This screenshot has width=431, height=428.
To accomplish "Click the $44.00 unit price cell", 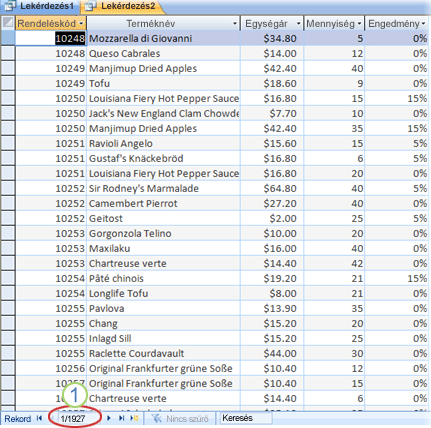I will [272, 353].
